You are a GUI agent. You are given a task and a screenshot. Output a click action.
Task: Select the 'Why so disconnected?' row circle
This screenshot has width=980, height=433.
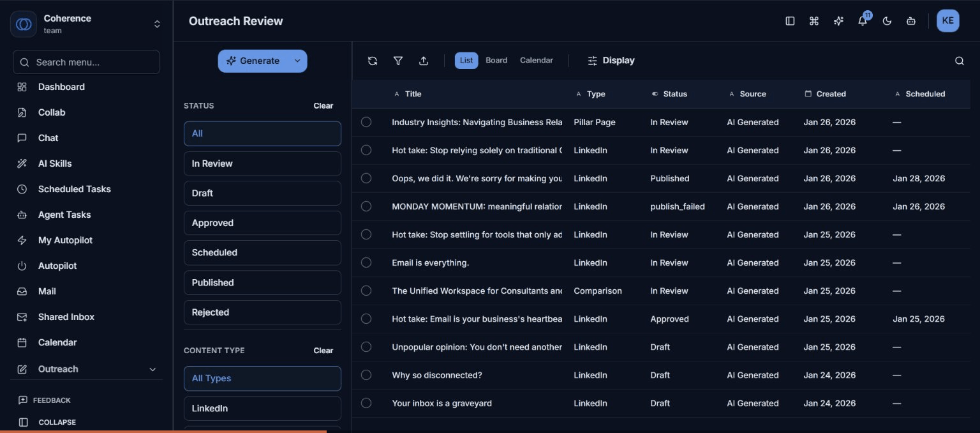pos(366,375)
